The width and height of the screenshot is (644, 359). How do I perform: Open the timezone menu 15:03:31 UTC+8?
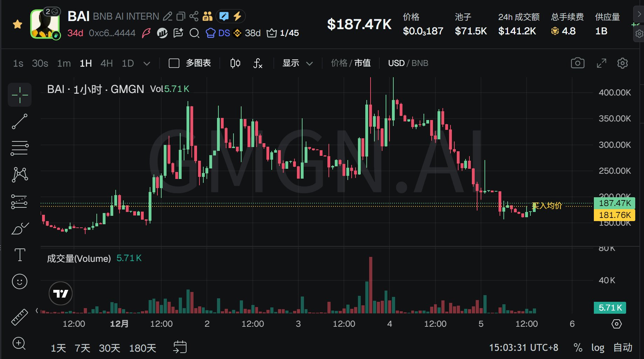[x=524, y=348]
